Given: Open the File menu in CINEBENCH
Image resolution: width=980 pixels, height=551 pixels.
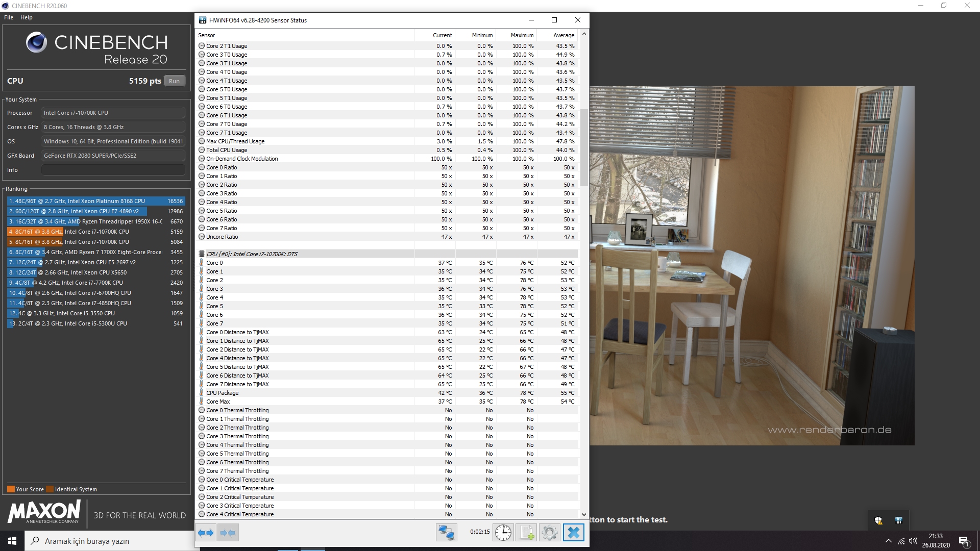Looking at the screenshot, I should 9,17.
